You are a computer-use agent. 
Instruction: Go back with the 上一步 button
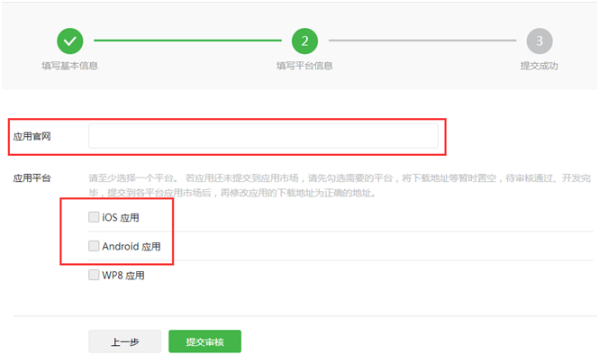pyautogui.click(x=124, y=341)
